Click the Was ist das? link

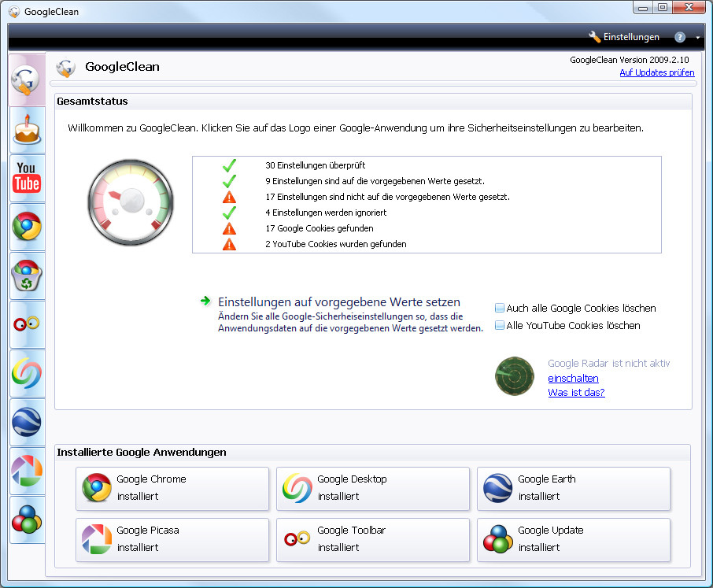coord(576,393)
